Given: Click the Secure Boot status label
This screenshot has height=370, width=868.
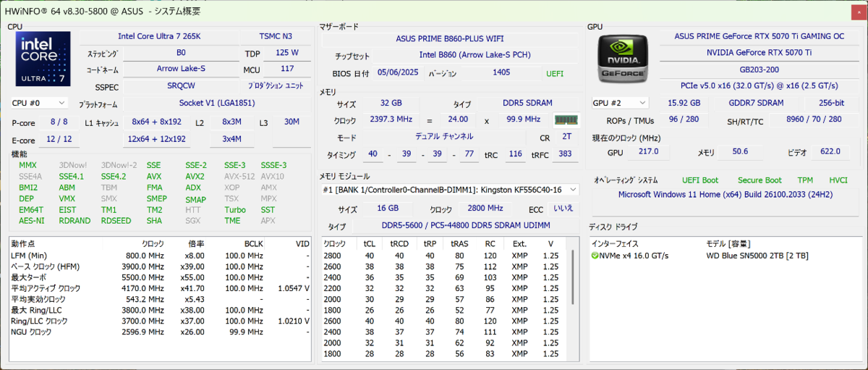Looking at the screenshot, I should 759,180.
